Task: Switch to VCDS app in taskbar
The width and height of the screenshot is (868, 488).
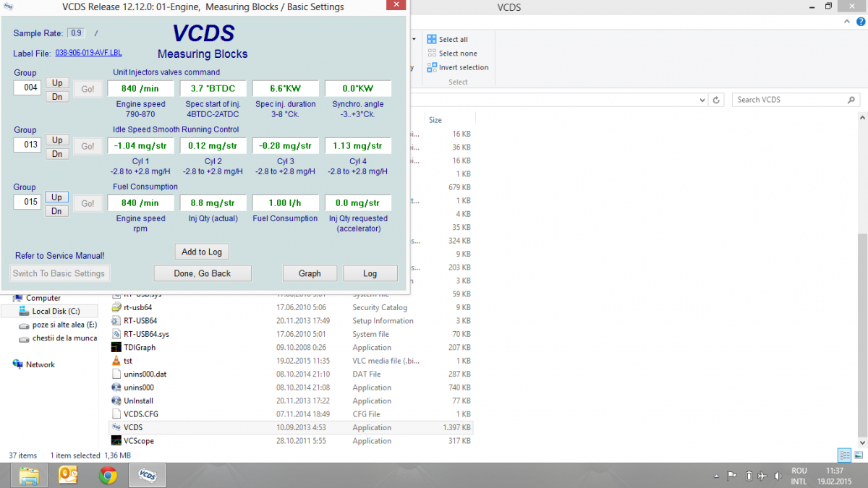Action: 148,475
